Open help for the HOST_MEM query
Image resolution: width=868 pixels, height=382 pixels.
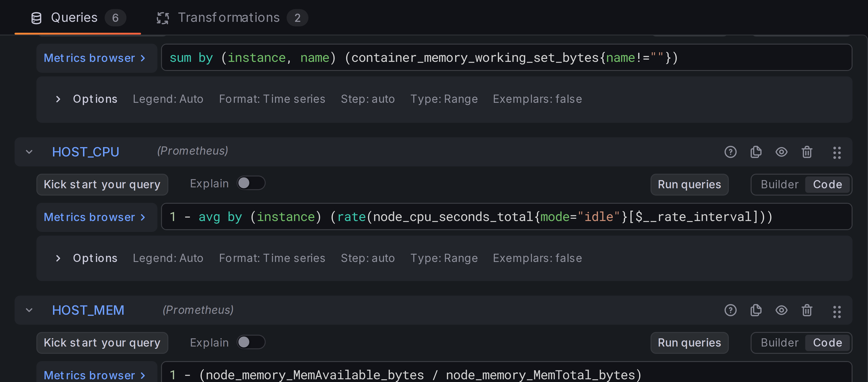tap(730, 310)
